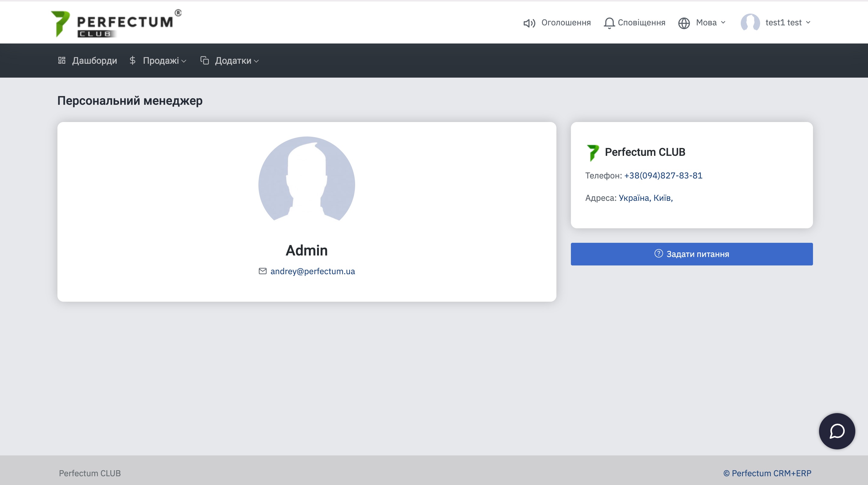
Task: Open Оголошення announcements menu item
Action: pyautogui.click(x=566, y=23)
